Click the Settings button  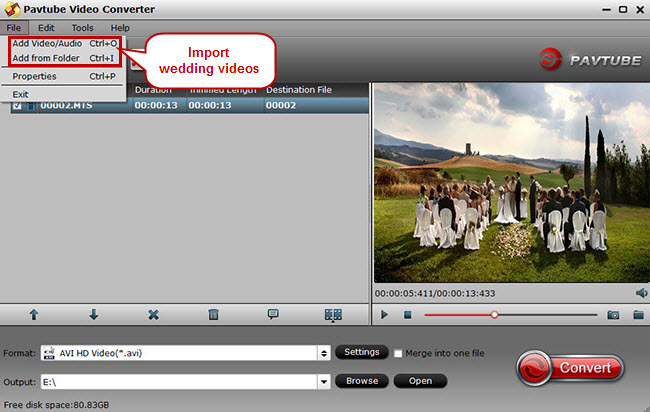(x=361, y=352)
